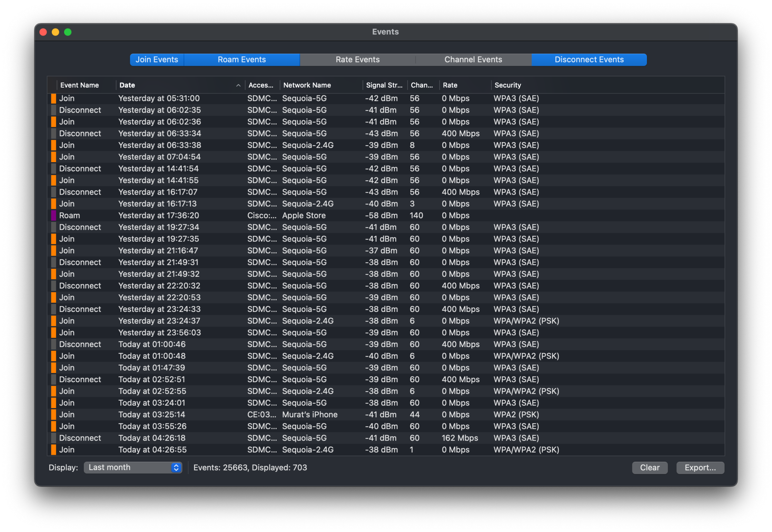Click gray marker of Disconnect at 04:26:18
Screen dimensions: 772x532
click(54, 438)
